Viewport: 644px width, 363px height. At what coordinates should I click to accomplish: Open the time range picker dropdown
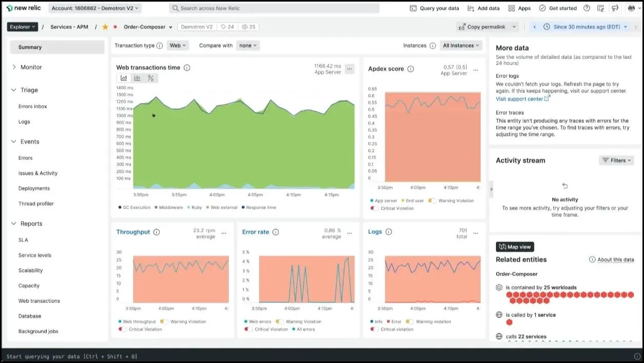point(587,27)
